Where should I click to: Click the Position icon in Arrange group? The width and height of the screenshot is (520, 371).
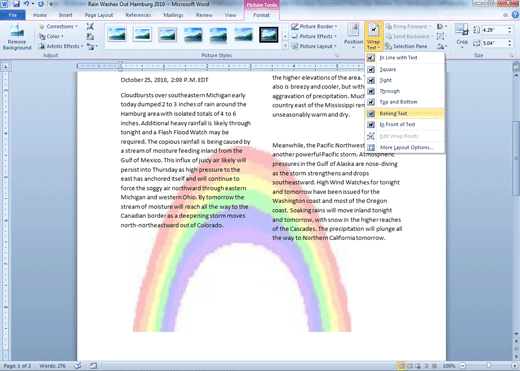[353, 36]
